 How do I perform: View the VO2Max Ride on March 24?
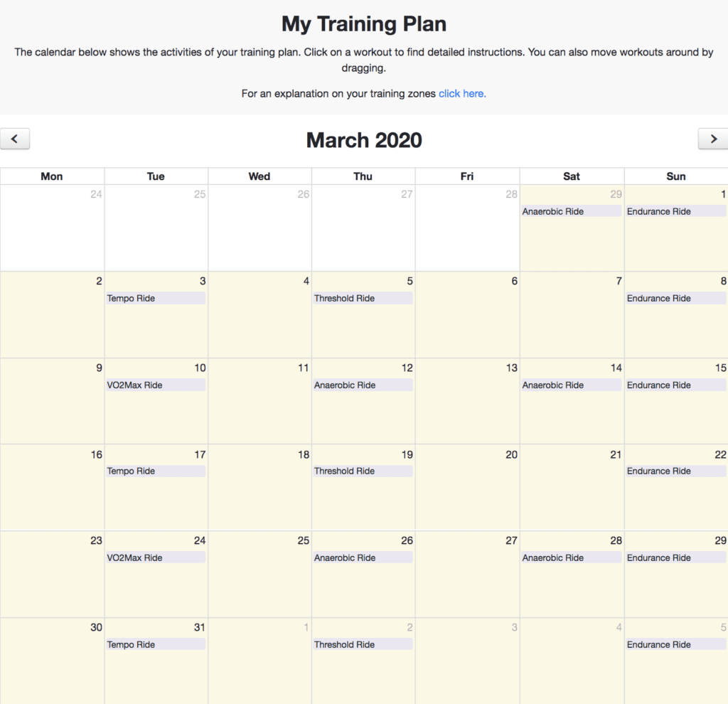click(x=156, y=558)
